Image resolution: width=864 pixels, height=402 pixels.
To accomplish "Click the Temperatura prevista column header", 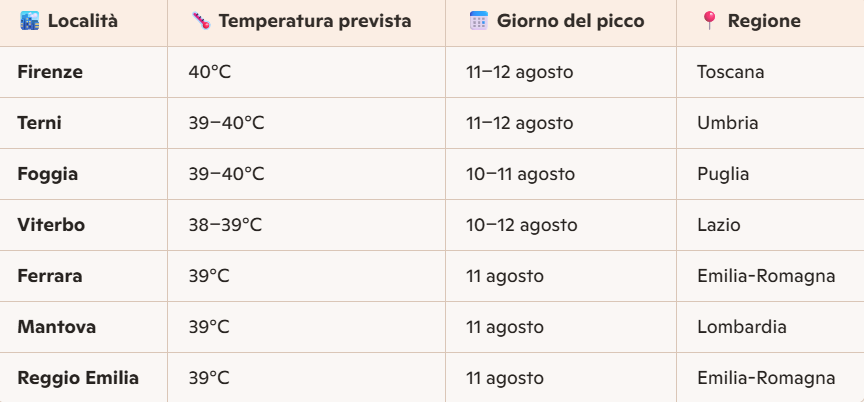I will coord(315,21).
